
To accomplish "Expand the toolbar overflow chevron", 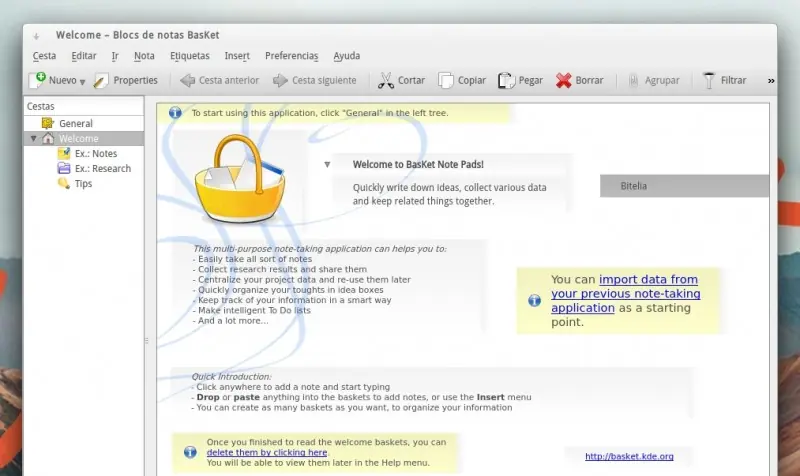I will tap(771, 81).
